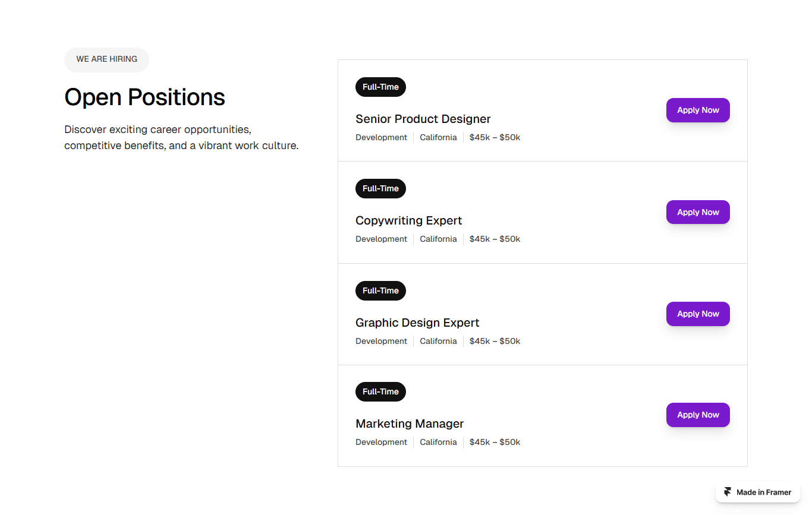Open the Marketing Manager job title
This screenshot has height=515, width=812.
410,424
